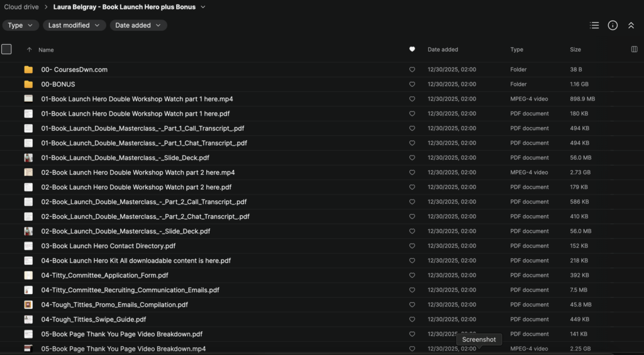
Task: Collapse header with double chevron up icon
Action: [x=631, y=25]
